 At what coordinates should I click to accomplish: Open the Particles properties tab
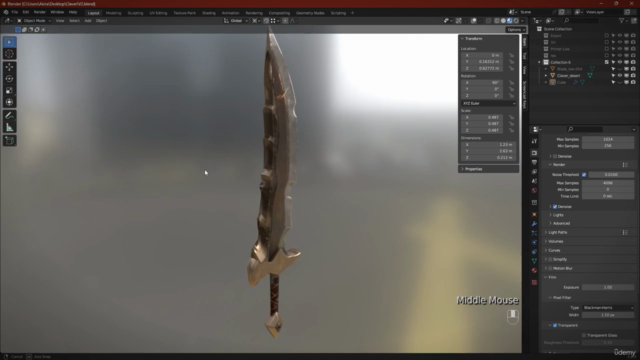tap(534, 233)
